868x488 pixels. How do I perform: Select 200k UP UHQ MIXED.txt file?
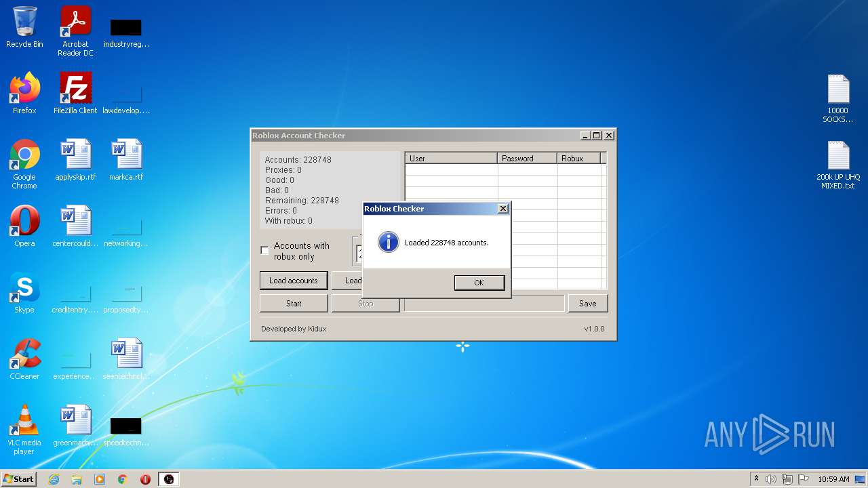pyautogui.click(x=838, y=165)
